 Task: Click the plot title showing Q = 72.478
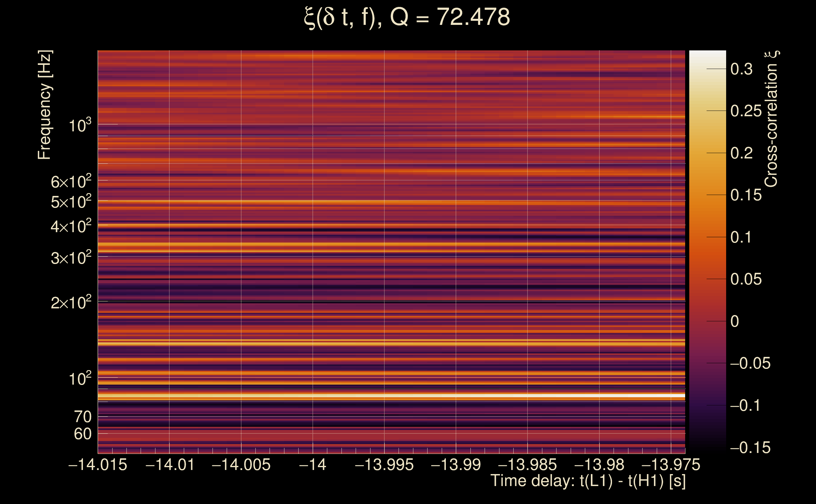(x=407, y=17)
